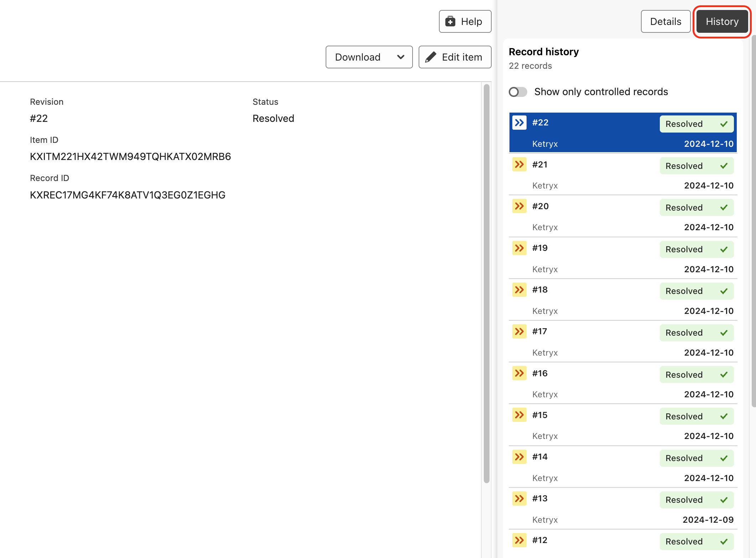Click the chevron icon of record #19

519,248
